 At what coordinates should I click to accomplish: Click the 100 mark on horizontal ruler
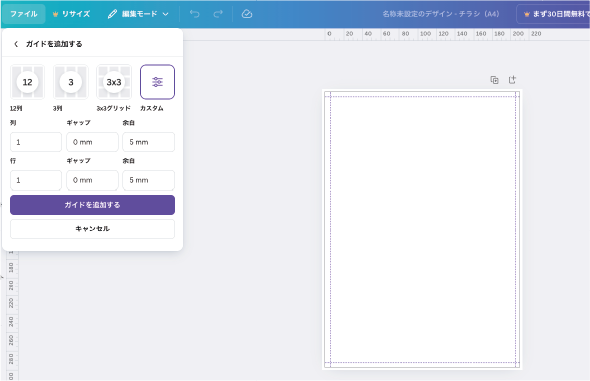click(x=425, y=34)
